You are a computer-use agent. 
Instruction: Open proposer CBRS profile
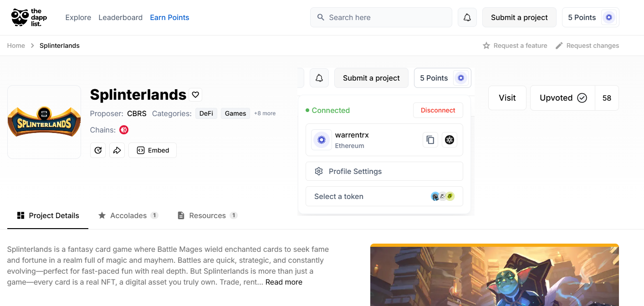click(x=137, y=113)
